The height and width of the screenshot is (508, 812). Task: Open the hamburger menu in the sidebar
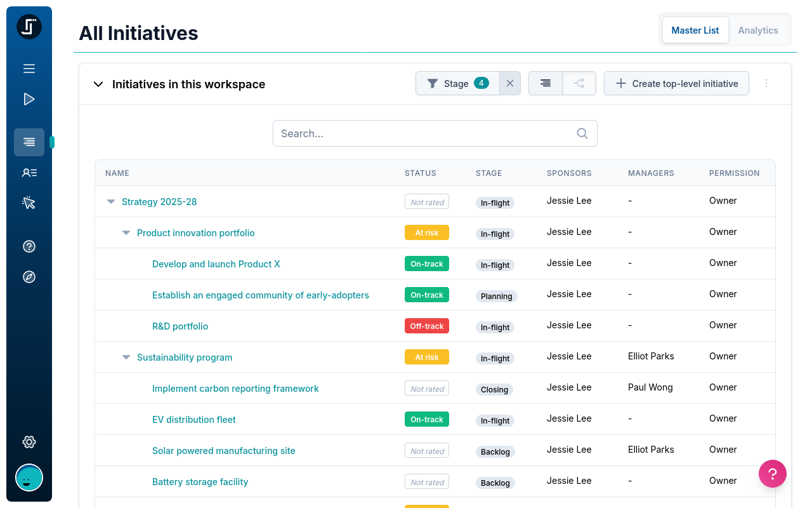tap(29, 69)
